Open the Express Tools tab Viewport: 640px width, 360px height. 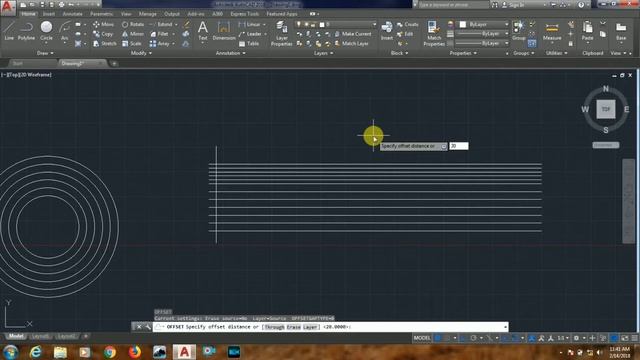pyautogui.click(x=244, y=14)
